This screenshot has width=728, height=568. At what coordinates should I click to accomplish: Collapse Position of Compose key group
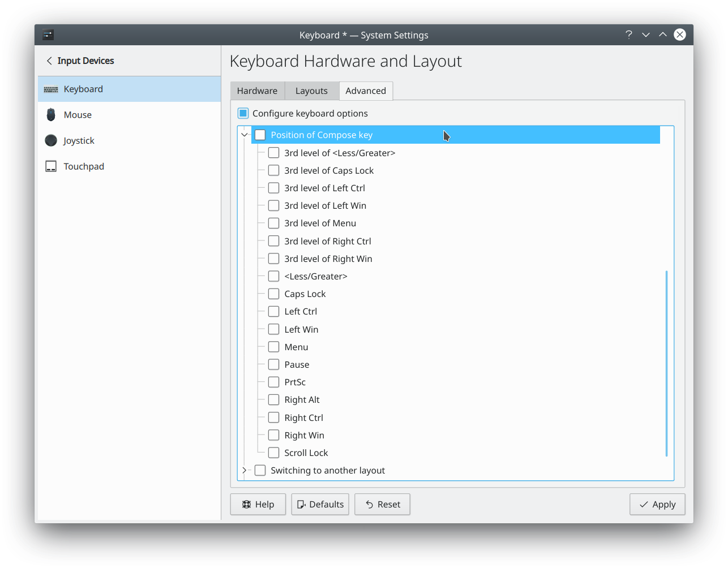click(x=245, y=135)
